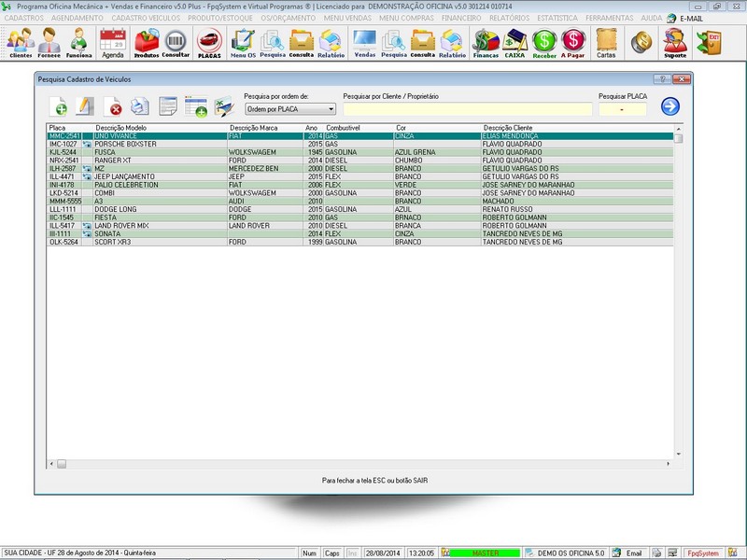The width and height of the screenshot is (747, 560).
Task: Open the Produtos toolbox icon
Action: click(147, 43)
